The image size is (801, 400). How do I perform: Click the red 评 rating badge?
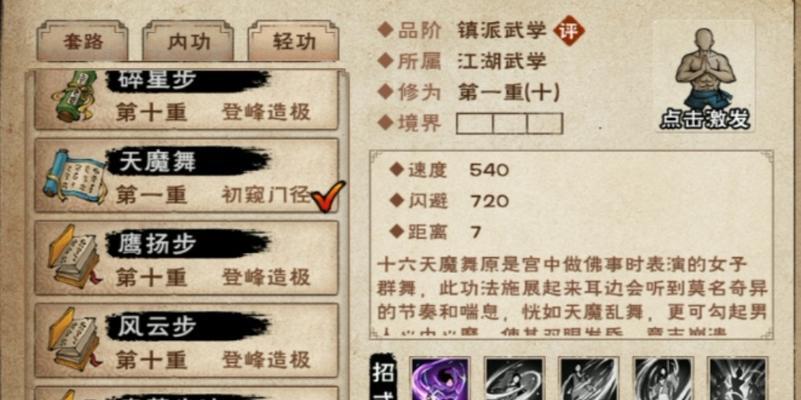point(569,31)
